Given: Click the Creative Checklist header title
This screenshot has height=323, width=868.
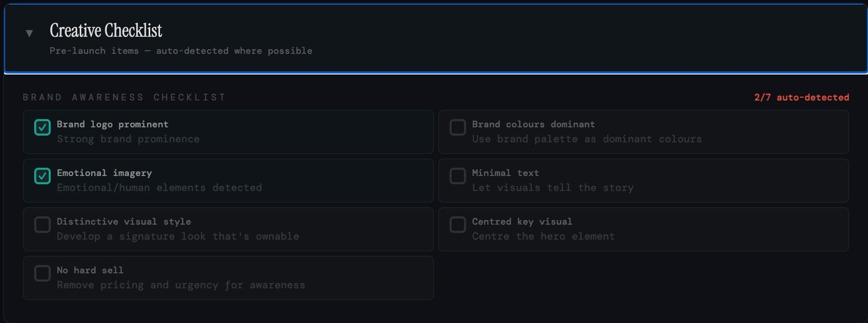Looking at the screenshot, I should 106,30.
